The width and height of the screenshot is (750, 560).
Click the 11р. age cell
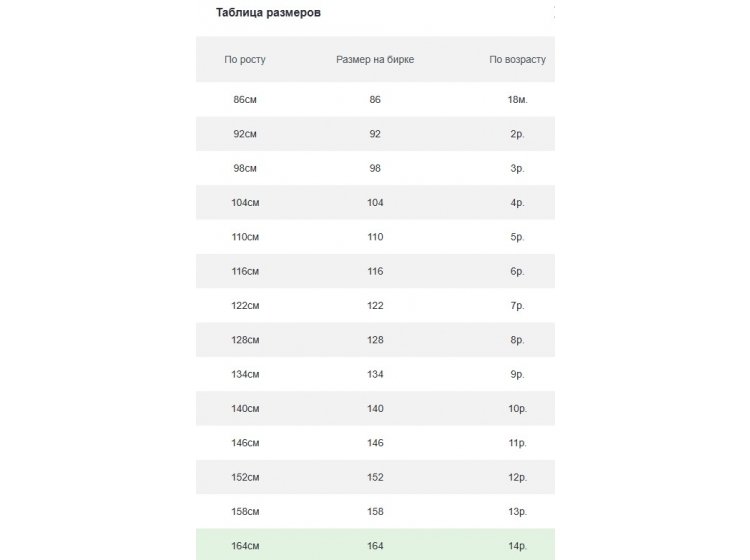click(517, 442)
